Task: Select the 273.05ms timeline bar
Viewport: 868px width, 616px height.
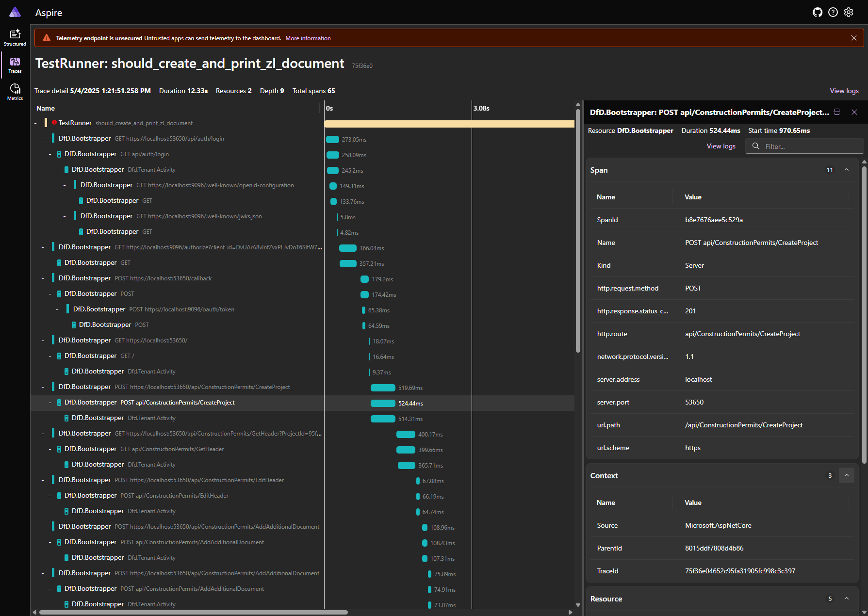Action: click(x=333, y=139)
